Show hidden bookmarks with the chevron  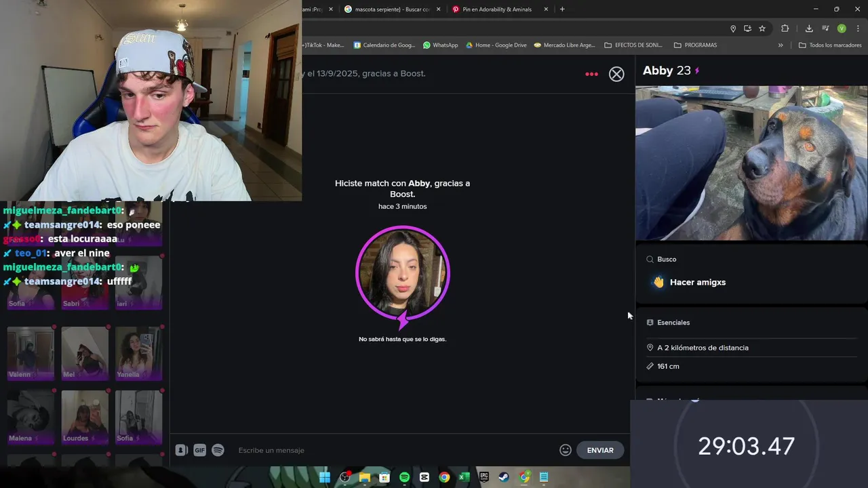click(x=781, y=45)
